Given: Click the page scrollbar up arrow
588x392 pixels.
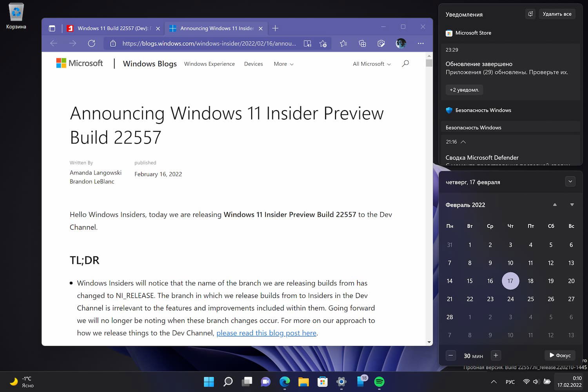Looking at the screenshot, I should (x=429, y=56).
